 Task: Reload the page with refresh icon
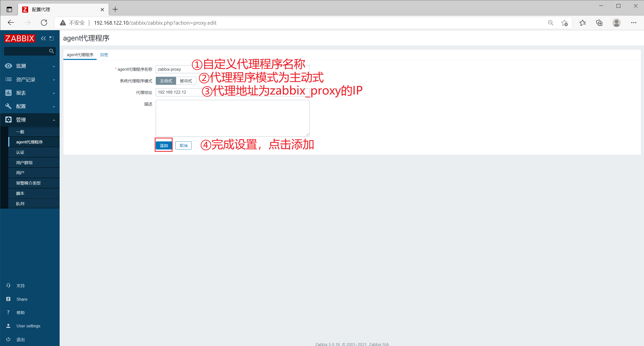click(44, 23)
